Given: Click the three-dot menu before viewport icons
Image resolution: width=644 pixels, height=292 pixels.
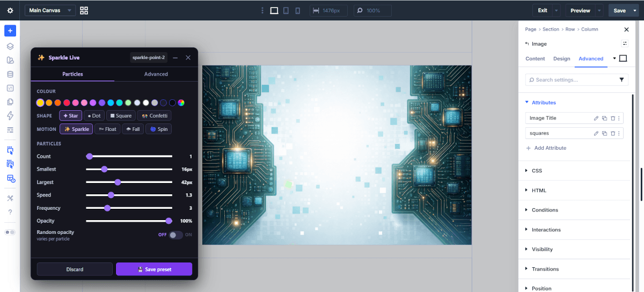Looking at the screenshot, I should pyautogui.click(x=262, y=10).
